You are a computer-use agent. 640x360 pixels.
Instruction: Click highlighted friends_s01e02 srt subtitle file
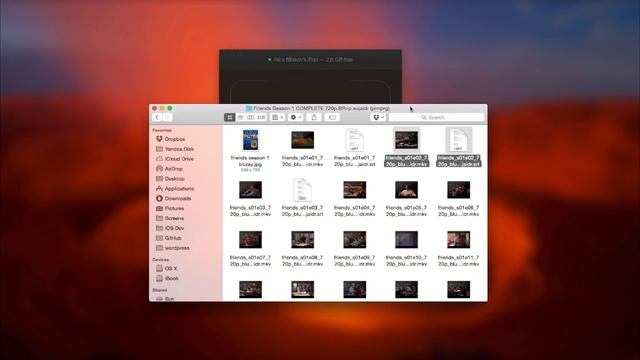point(458,140)
